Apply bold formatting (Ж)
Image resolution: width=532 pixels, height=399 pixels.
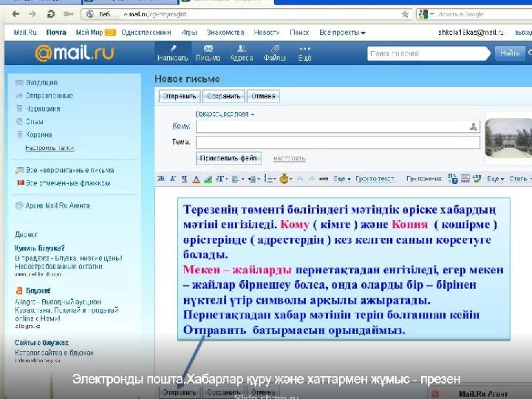coord(161,179)
